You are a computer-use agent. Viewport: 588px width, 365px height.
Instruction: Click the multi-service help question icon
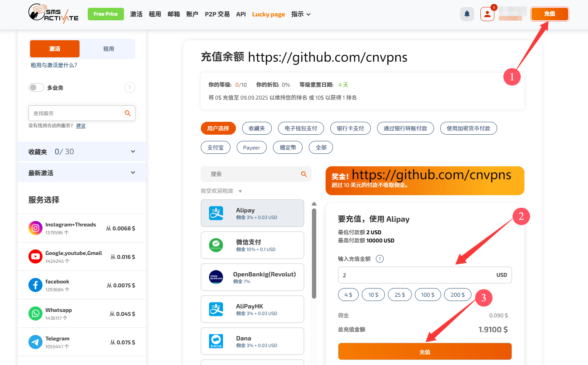(x=130, y=87)
